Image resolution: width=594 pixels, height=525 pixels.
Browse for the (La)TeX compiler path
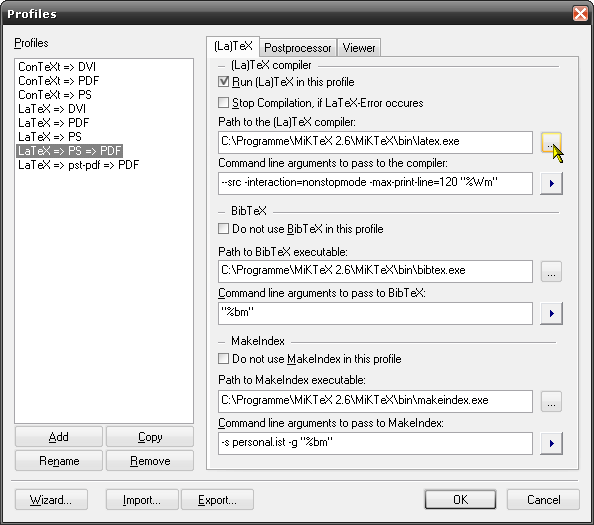pyautogui.click(x=551, y=142)
